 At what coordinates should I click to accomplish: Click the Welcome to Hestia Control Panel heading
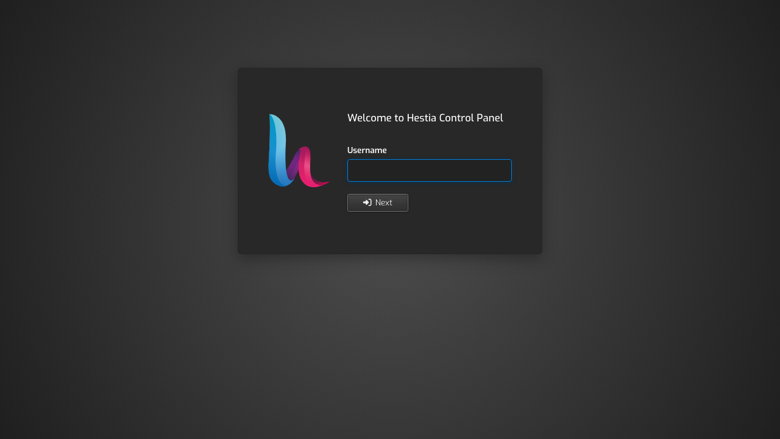(425, 118)
